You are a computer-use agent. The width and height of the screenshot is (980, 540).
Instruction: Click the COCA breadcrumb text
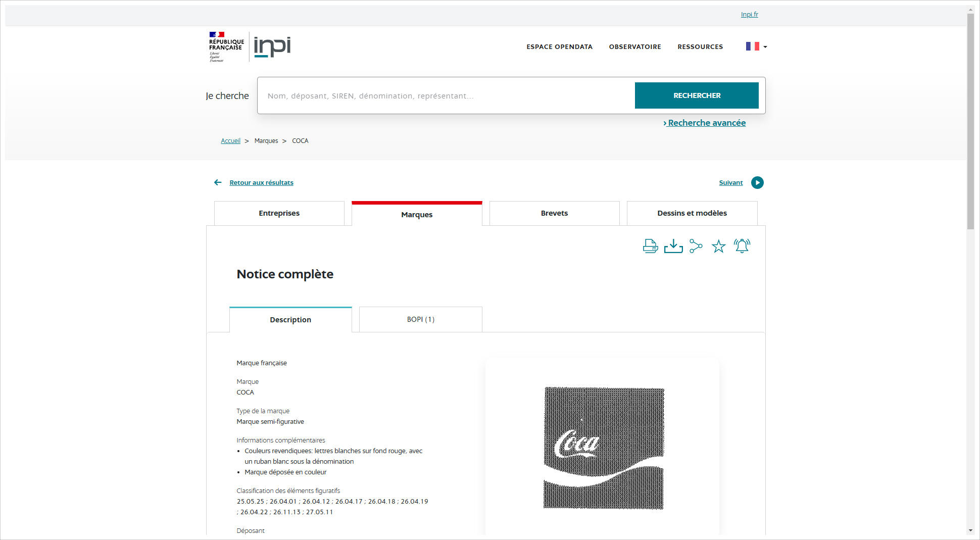tap(300, 141)
